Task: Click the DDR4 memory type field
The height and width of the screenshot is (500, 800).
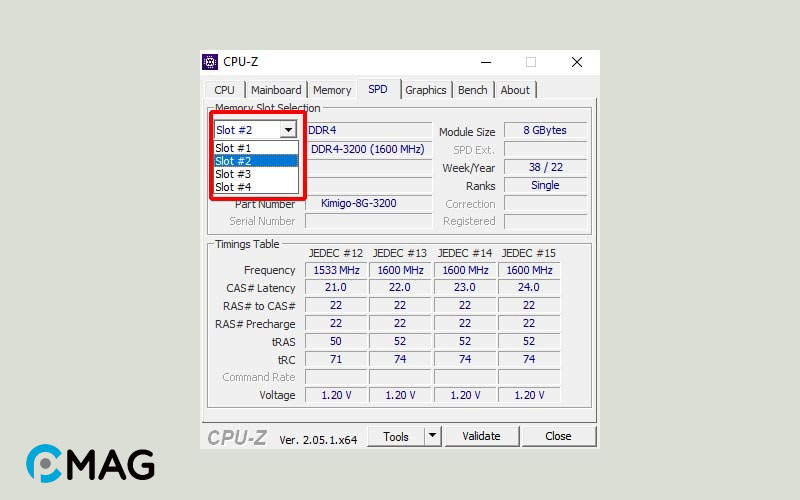Action: [x=368, y=130]
